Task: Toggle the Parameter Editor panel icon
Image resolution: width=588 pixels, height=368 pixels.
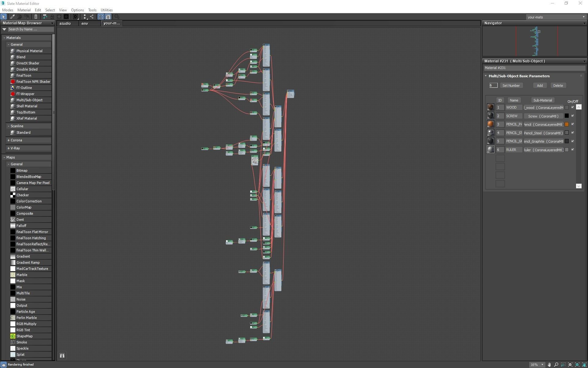Action: coord(108,17)
